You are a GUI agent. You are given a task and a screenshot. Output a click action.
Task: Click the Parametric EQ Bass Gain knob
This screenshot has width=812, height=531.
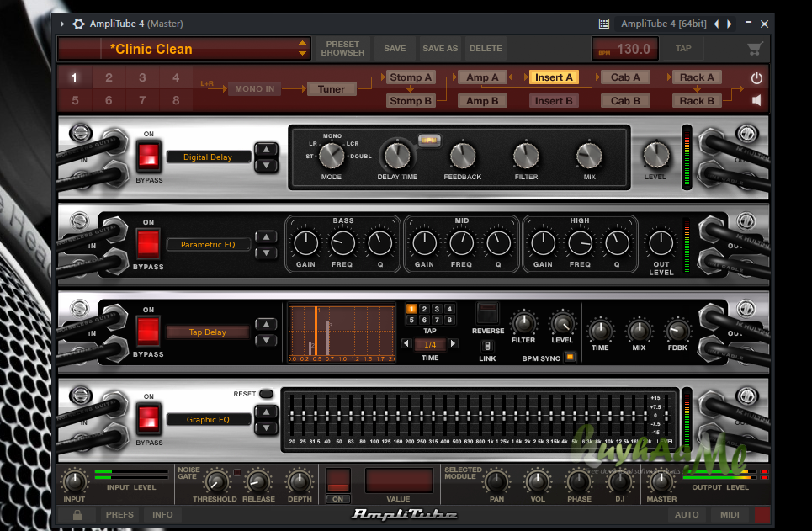[305, 243]
